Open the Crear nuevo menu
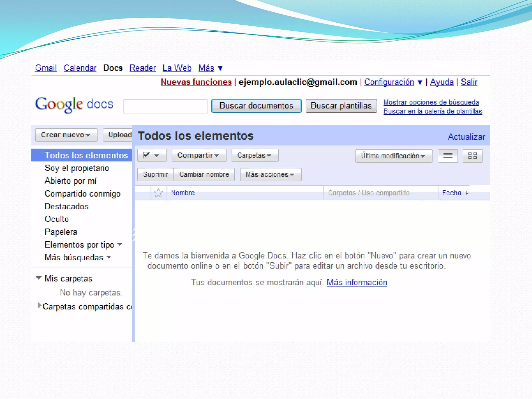The height and width of the screenshot is (399, 532). 66,135
